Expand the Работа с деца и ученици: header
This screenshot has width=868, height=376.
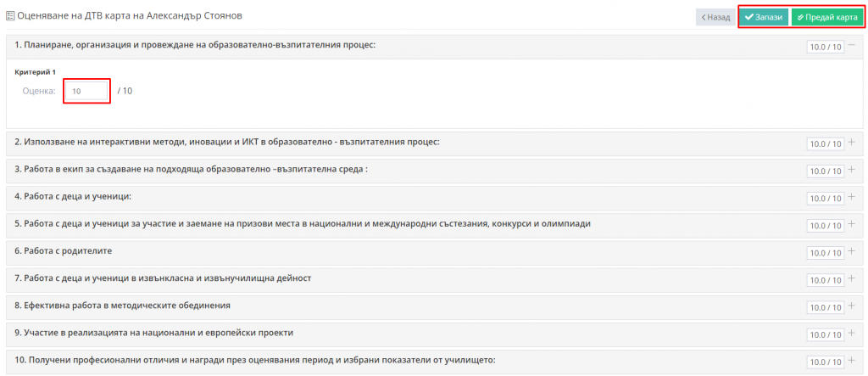point(73,197)
